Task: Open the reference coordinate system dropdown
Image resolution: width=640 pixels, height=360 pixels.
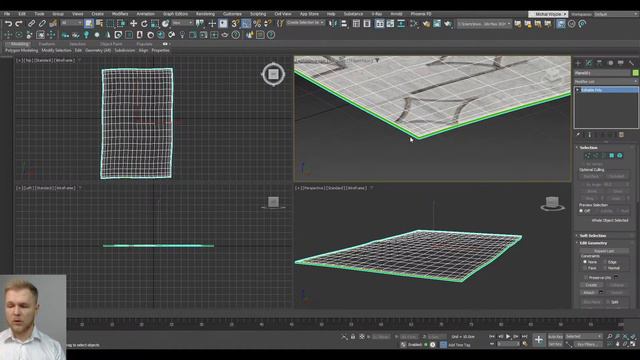Action: (x=182, y=23)
